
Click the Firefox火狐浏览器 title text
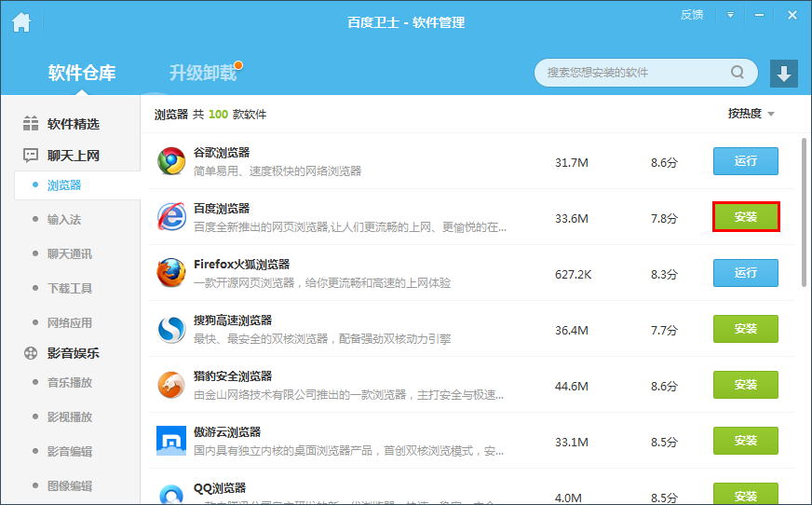click(242, 265)
